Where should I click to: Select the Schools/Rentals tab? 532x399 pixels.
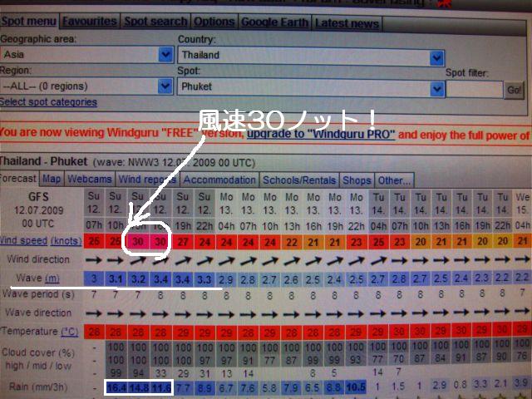coord(299,180)
